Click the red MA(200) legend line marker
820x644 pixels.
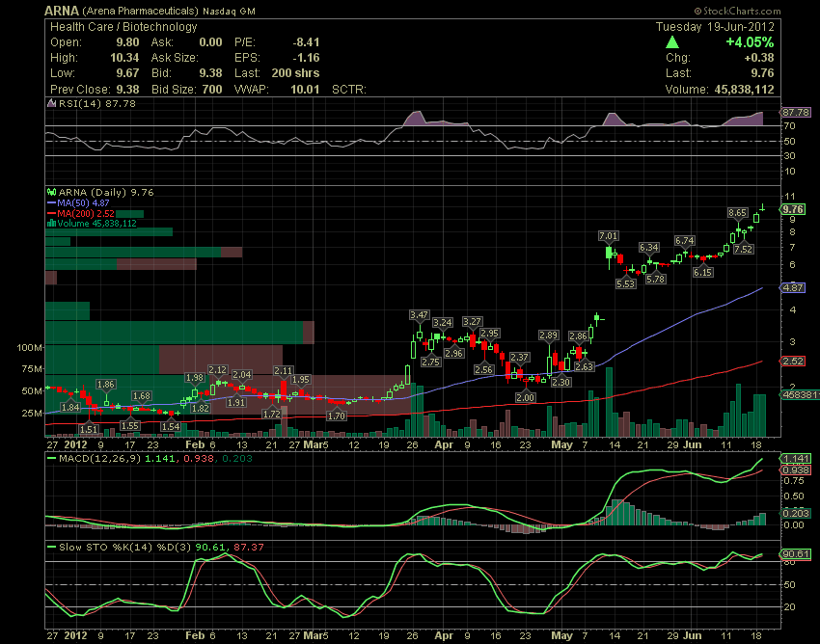click(x=51, y=213)
